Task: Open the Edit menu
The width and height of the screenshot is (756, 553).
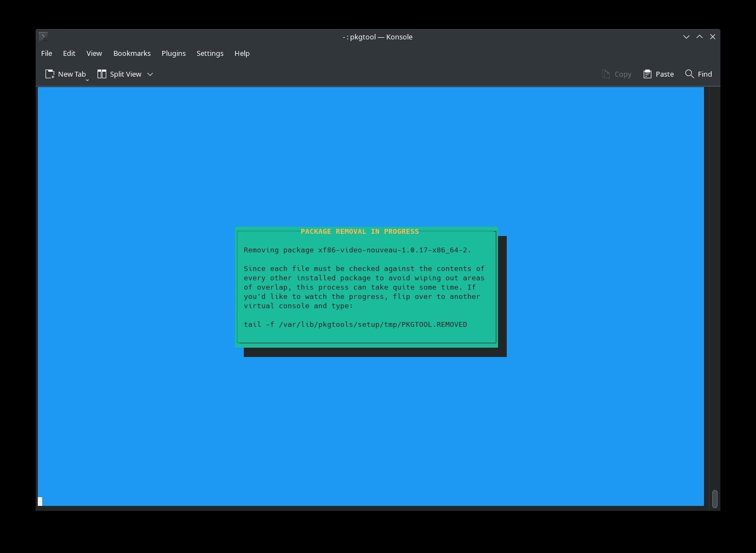Action: (69, 53)
